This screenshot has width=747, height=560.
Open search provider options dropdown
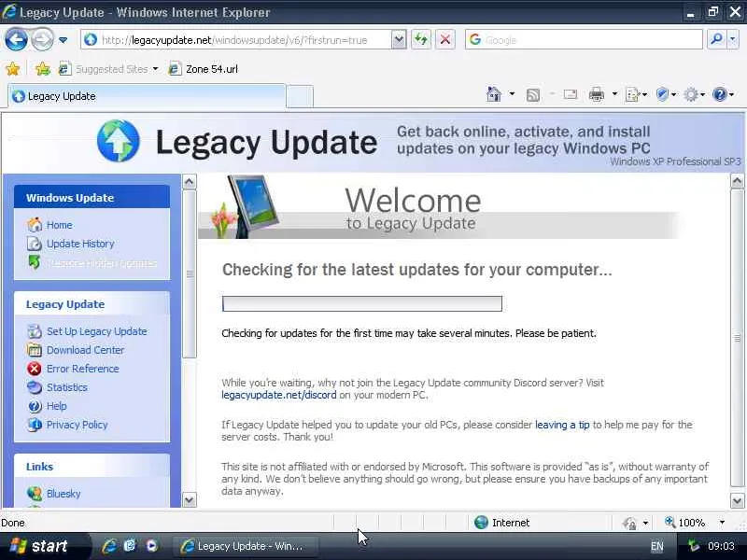coord(733,39)
